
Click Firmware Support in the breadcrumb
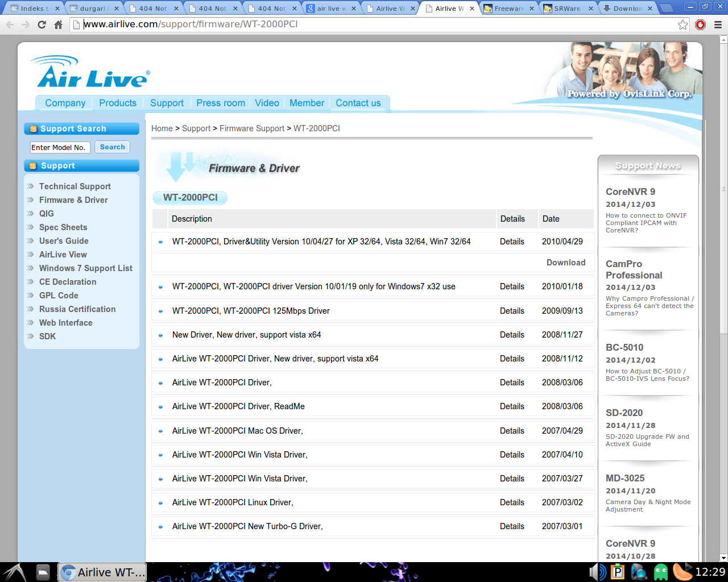click(x=252, y=128)
